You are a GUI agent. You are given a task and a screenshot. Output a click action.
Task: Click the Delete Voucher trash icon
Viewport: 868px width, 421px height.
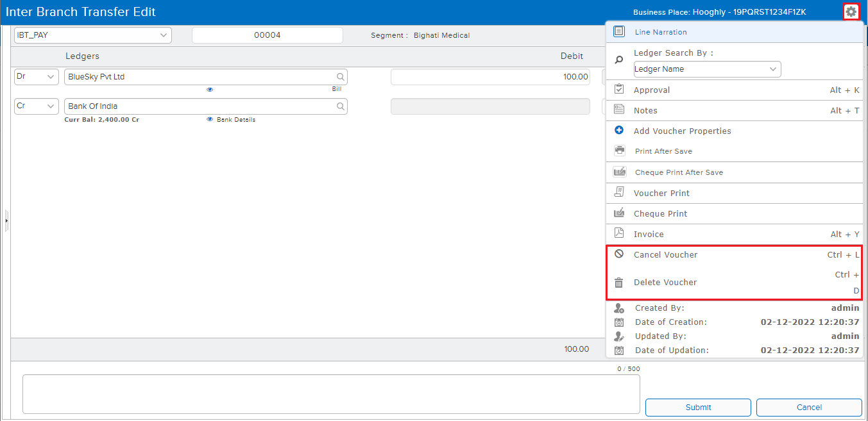(x=619, y=283)
